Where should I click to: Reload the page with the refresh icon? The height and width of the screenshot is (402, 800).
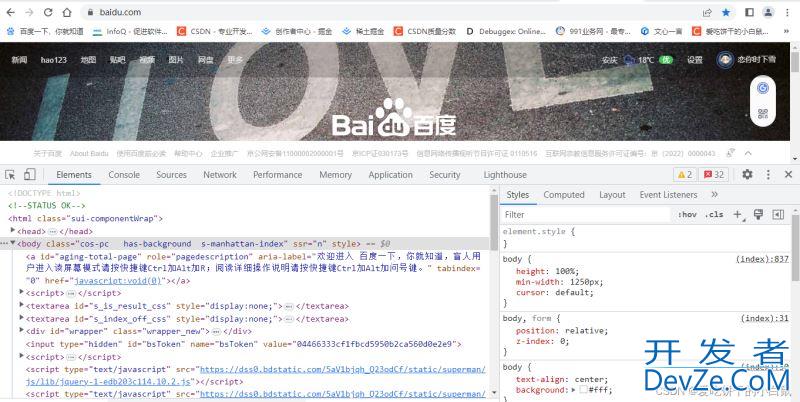[x=48, y=12]
